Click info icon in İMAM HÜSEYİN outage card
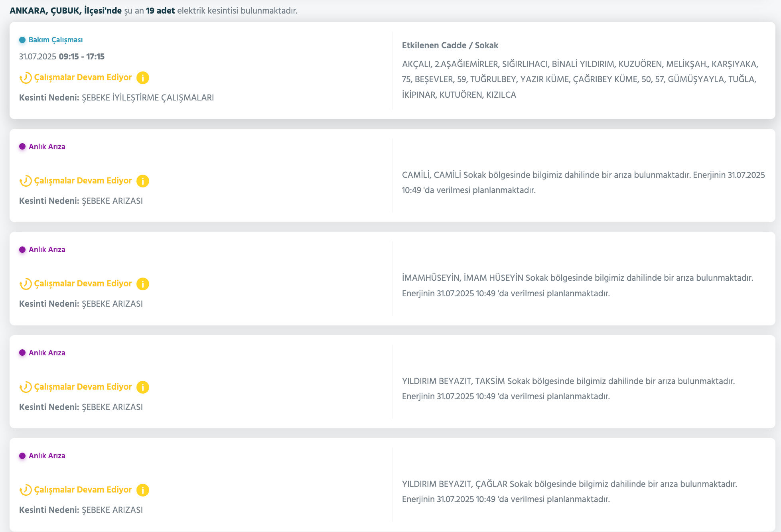 tap(142, 284)
